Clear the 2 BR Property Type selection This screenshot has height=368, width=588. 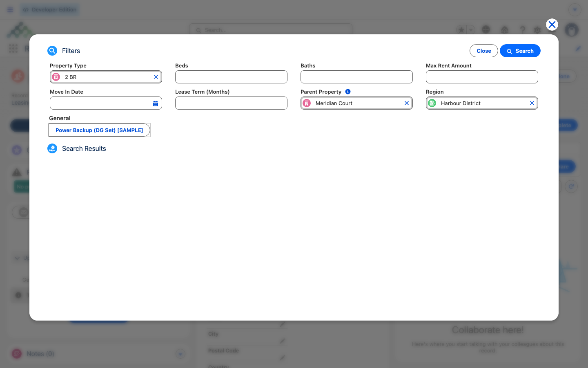(156, 77)
